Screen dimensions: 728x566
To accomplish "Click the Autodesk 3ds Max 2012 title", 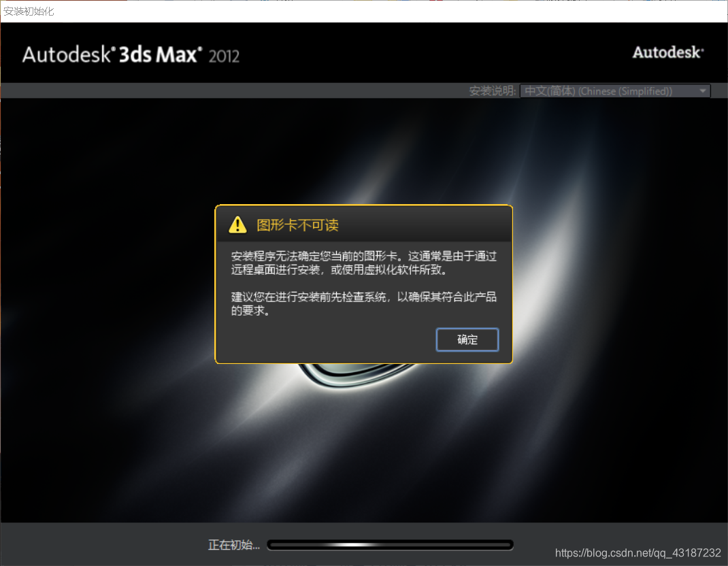I will coord(131,55).
